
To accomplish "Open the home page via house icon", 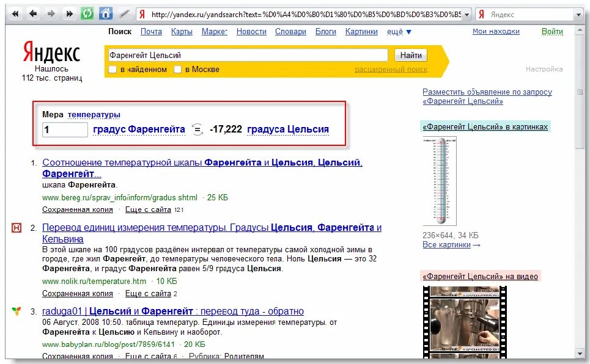I will pos(106,14).
